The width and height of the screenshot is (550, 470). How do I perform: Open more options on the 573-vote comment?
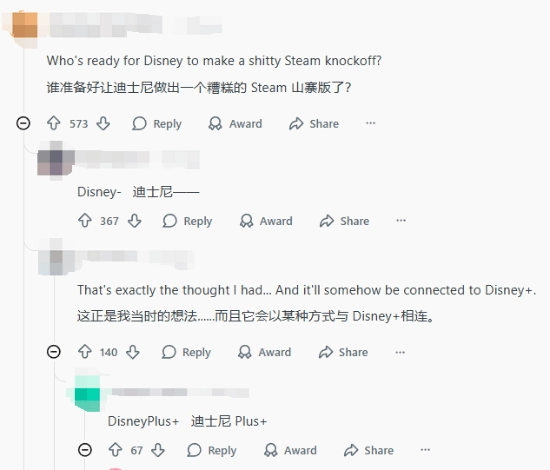pyautogui.click(x=370, y=123)
